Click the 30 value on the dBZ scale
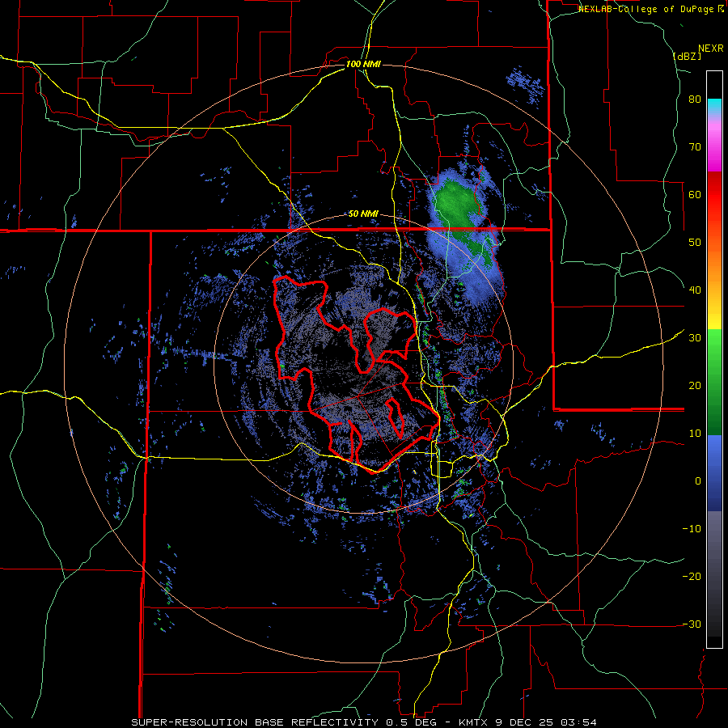This screenshot has height=728, width=728. tap(695, 337)
